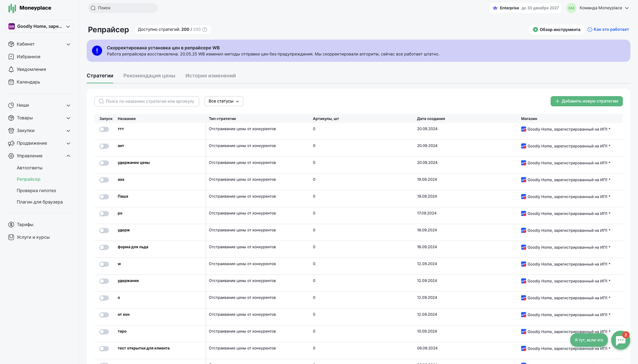Image resolution: width=638 pixels, height=364 pixels.
Task: Click the shop icon in the форма для льда row
Action: 523,247
